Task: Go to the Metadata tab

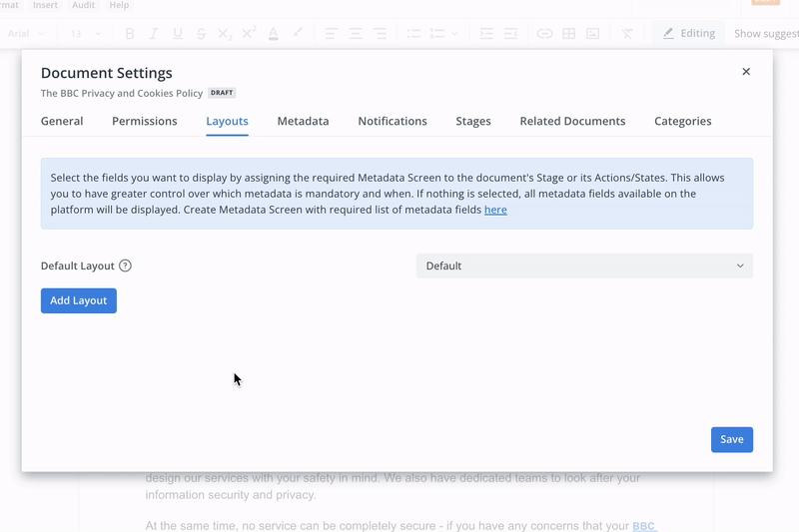Action: (x=303, y=121)
